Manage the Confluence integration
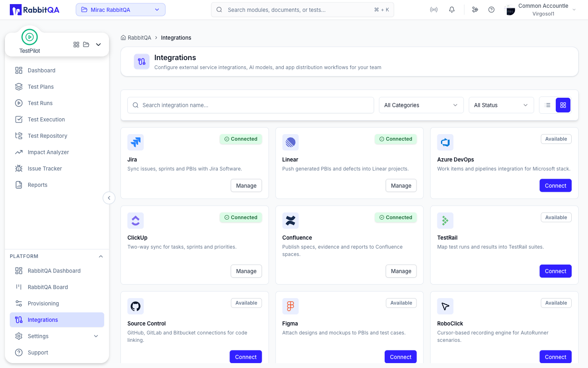The height and width of the screenshot is (368, 588). [x=401, y=271]
